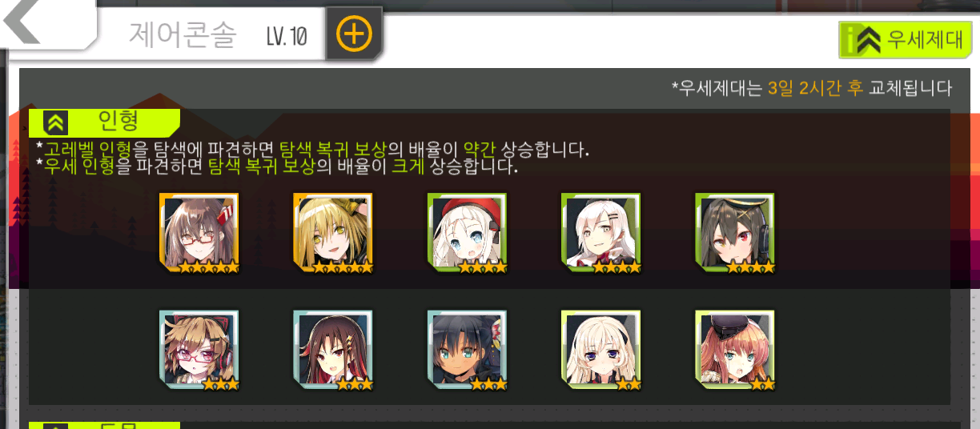The image size is (980, 429).
Task: Collapse the 인형 section chevron
Action: tap(55, 122)
